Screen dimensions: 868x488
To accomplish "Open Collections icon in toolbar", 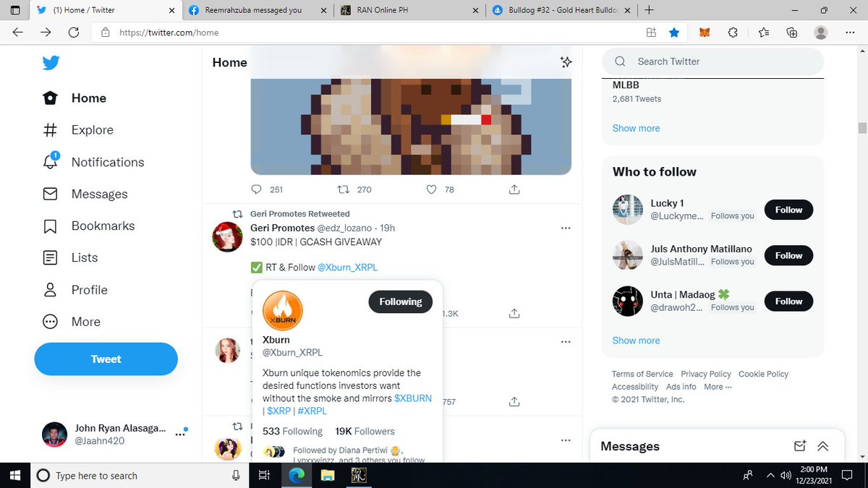I will pyautogui.click(x=792, y=33).
